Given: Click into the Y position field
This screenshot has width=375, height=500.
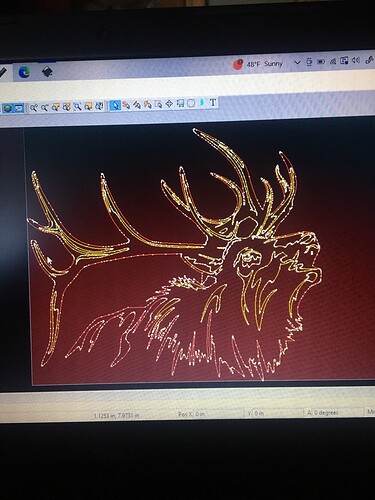Looking at the screenshot, I should [278, 413].
